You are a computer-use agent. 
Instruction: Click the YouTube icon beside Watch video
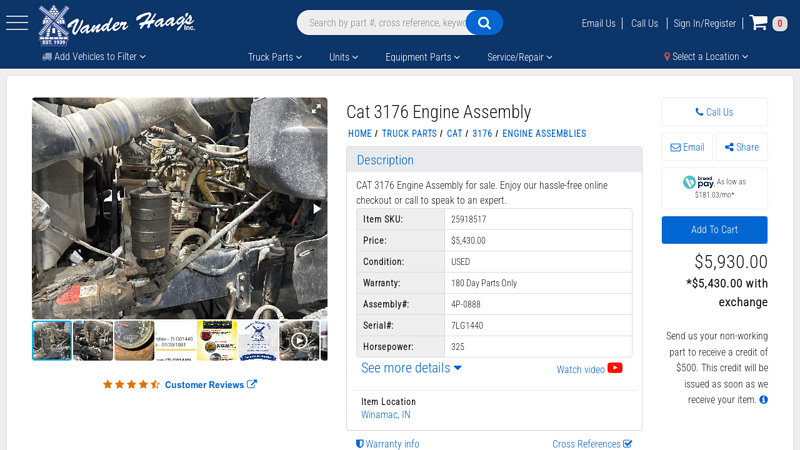tap(615, 368)
